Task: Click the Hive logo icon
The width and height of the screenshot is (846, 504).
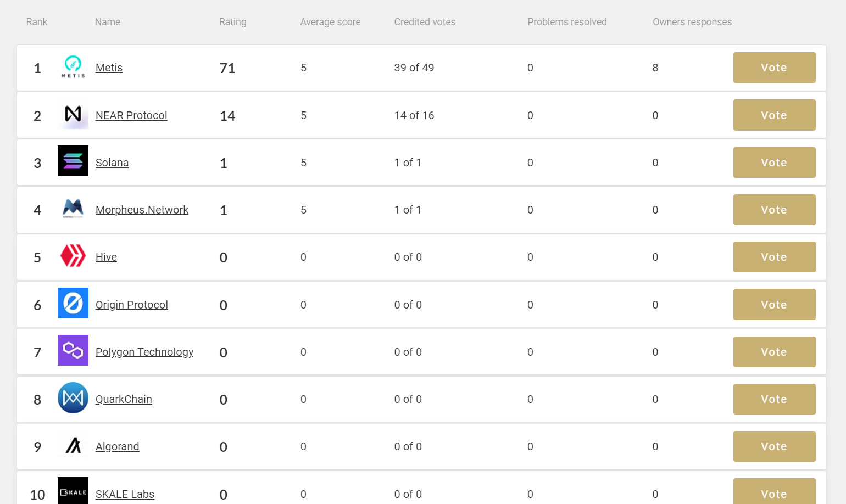Action: [x=73, y=256]
